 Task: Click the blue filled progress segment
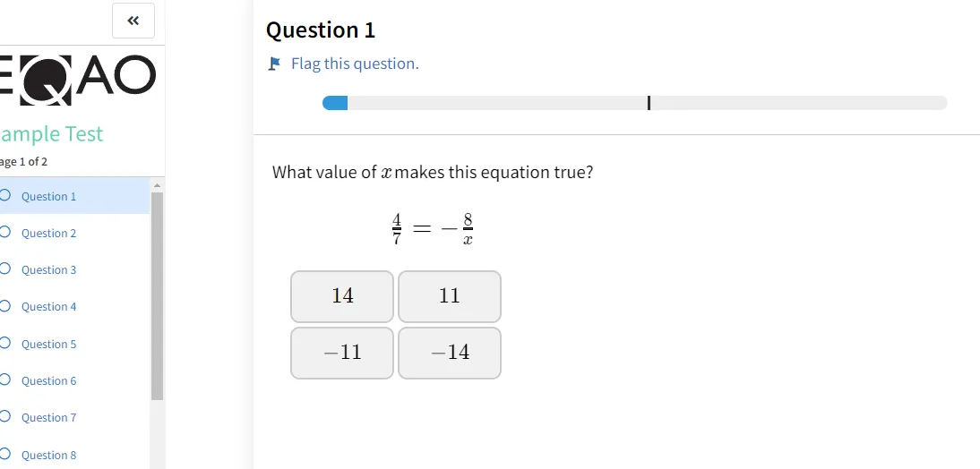(335, 103)
